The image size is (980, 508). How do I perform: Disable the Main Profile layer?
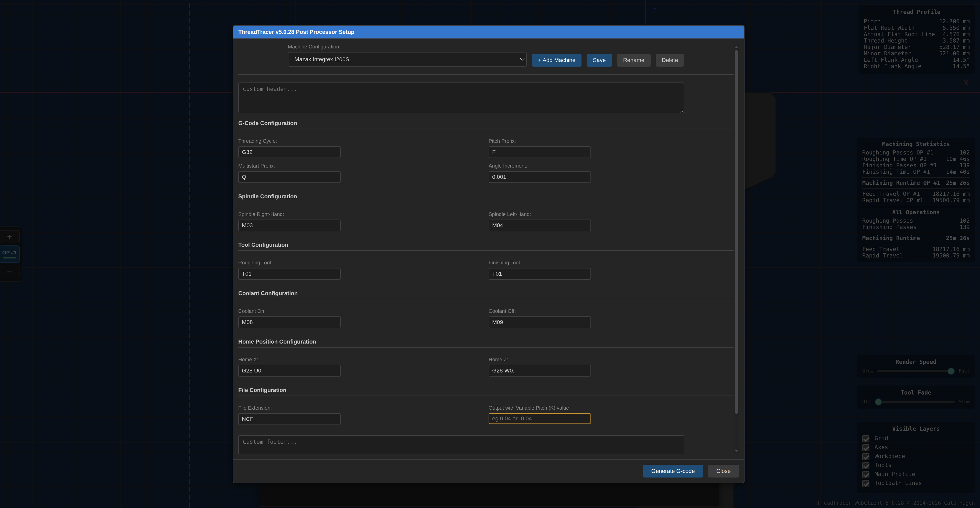[866, 474]
